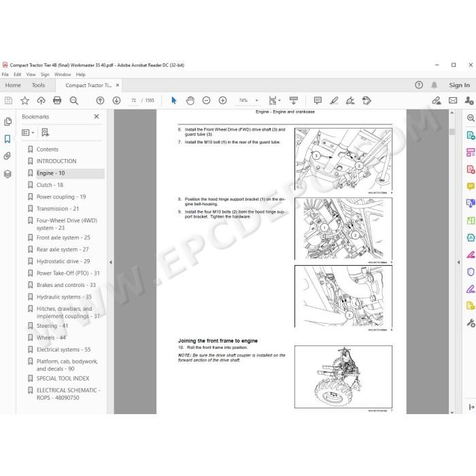Activate the hand pan tool
The height and width of the screenshot is (476, 476).
pos(190,101)
